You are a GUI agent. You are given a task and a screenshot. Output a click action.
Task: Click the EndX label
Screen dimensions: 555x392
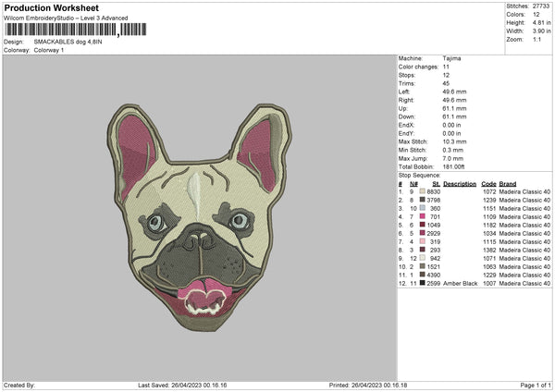pyautogui.click(x=406, y=125)
